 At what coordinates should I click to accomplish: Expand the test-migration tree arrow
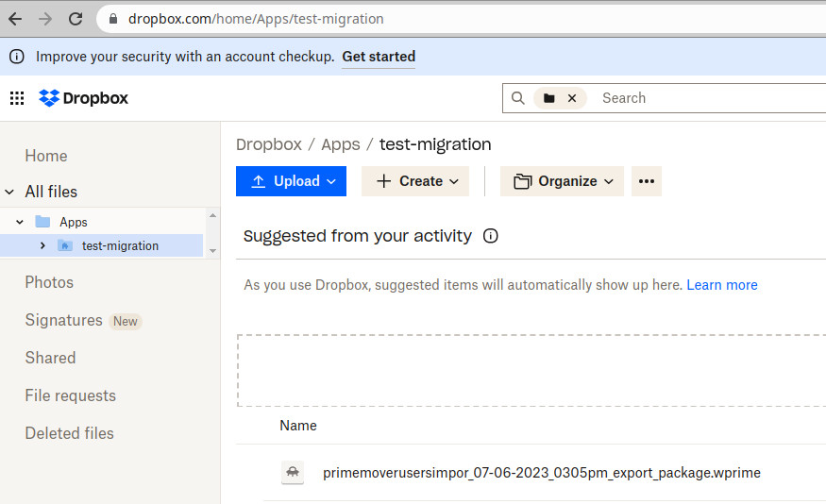42,246
